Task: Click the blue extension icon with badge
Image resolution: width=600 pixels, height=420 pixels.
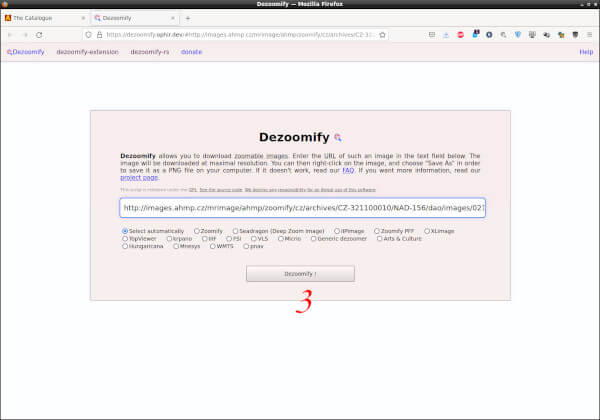Action: (475, 34)
